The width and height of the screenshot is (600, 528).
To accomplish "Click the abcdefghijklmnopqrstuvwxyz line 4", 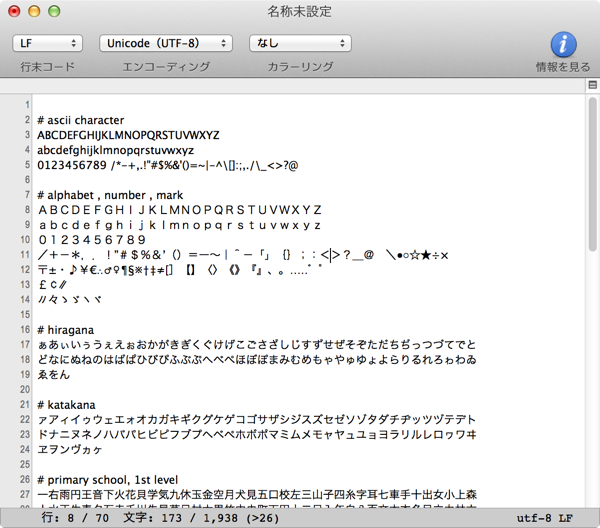I will pos(116,150).
